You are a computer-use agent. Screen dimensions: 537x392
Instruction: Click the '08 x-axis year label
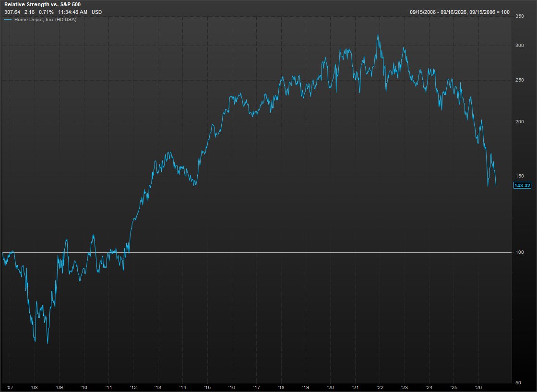[x=34, y=388]
